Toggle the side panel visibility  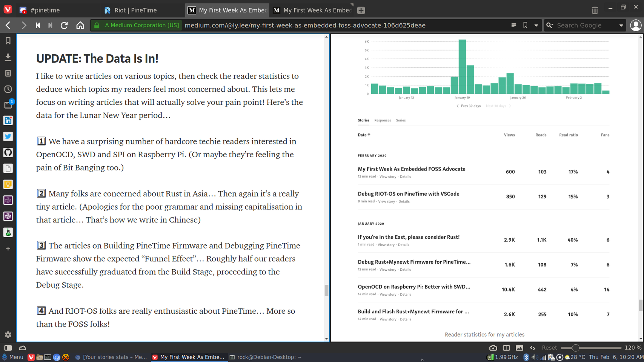click(x=8, y=348)
